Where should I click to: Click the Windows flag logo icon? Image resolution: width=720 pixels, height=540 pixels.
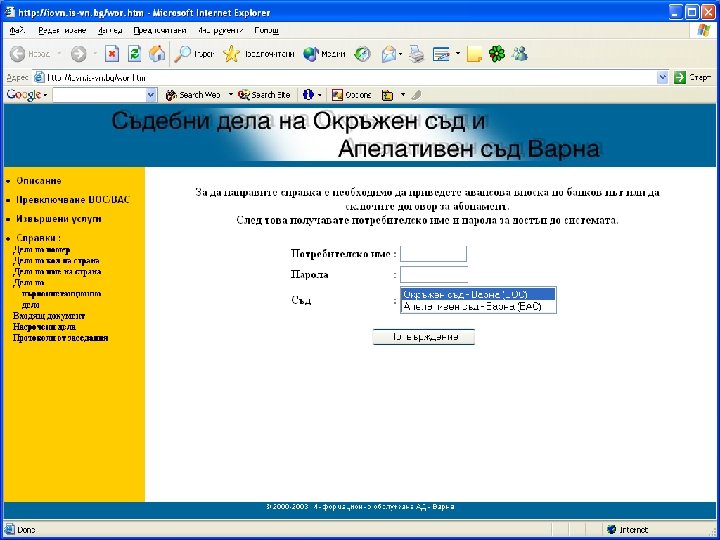pyautogui.click(x=703, y=30)
